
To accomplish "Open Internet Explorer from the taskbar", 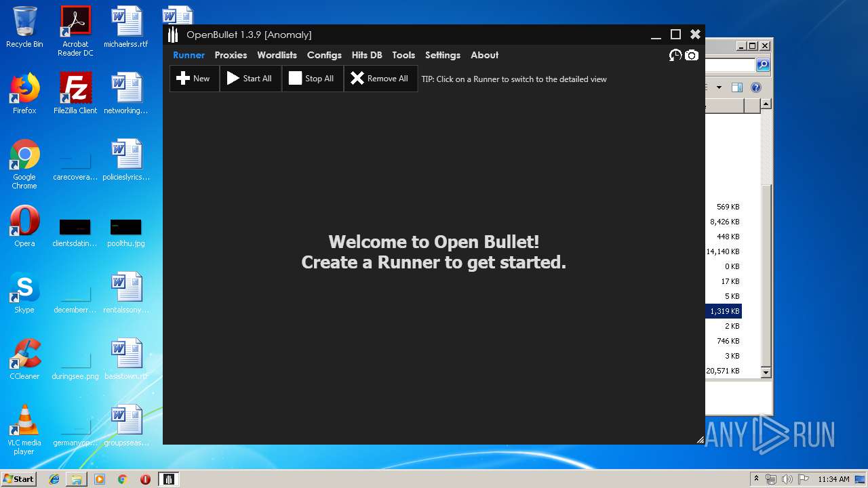I will click(x=54, y=479).
